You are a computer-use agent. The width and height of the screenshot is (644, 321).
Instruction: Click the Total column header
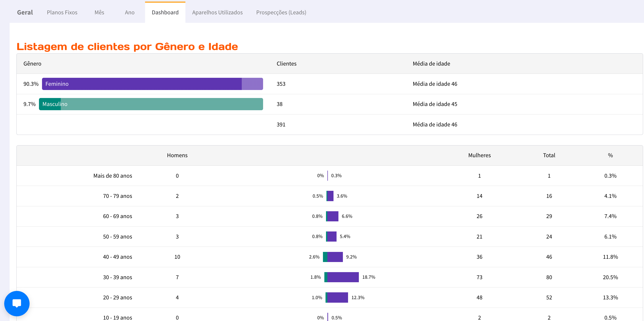549,155
